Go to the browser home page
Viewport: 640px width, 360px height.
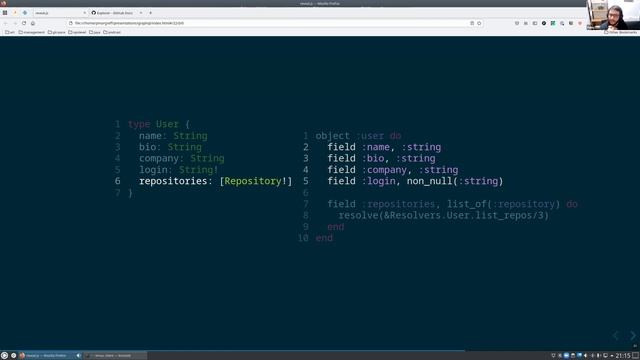[33, 23]
